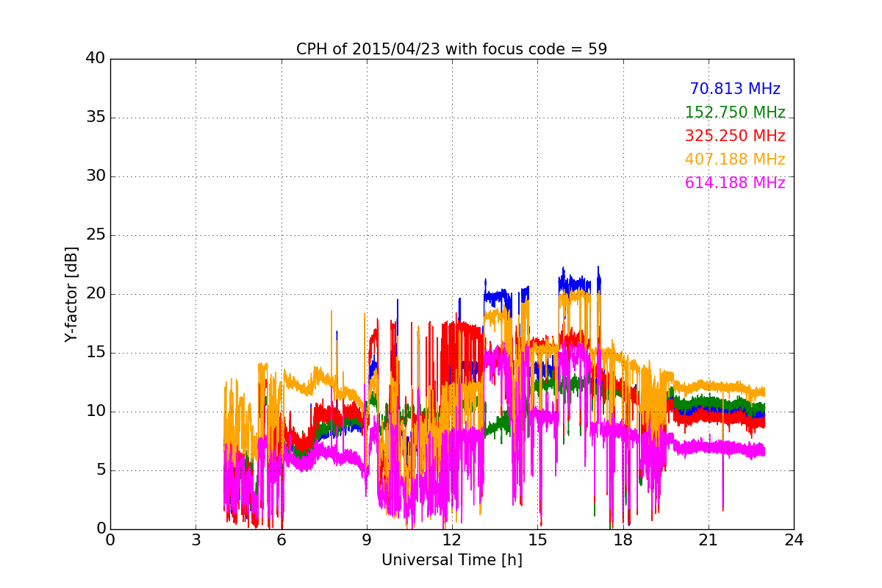Click x-axis tick label 15

537,540
